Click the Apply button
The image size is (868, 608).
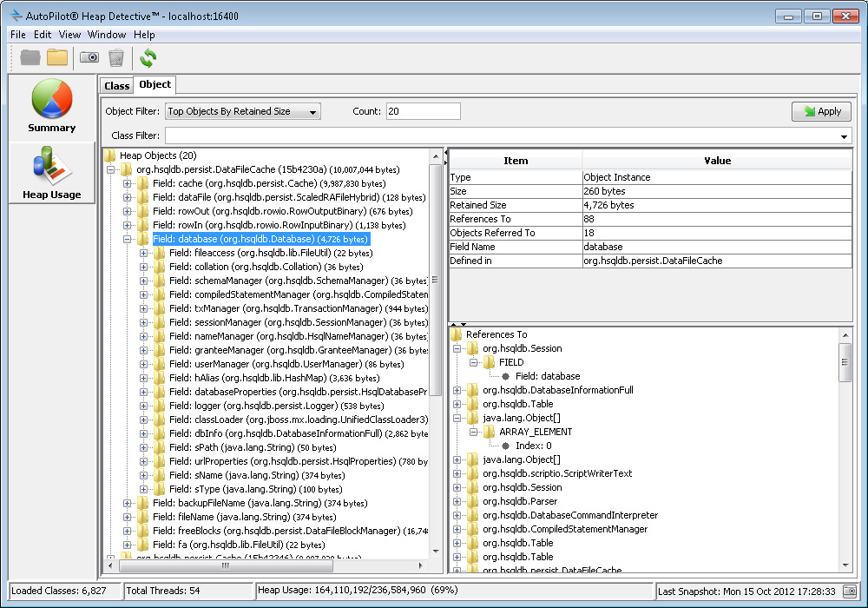pyautogui.click(x=821, y=111)
